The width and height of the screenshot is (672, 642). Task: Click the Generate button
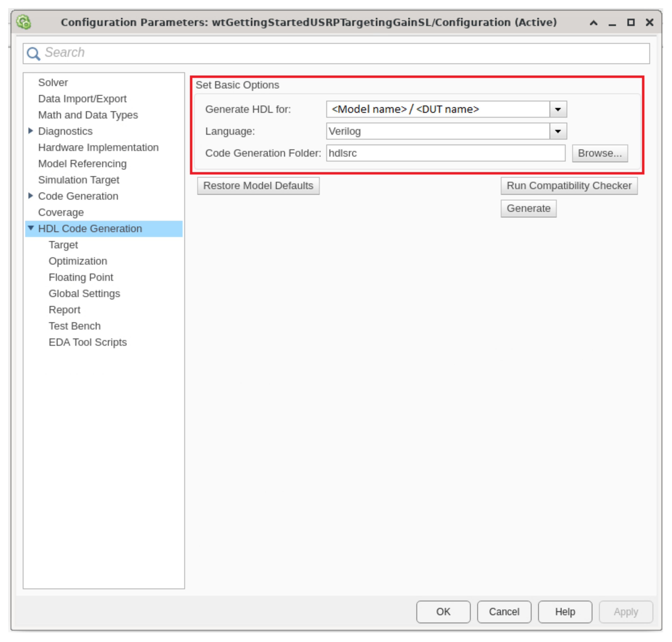tap(528, 208)
